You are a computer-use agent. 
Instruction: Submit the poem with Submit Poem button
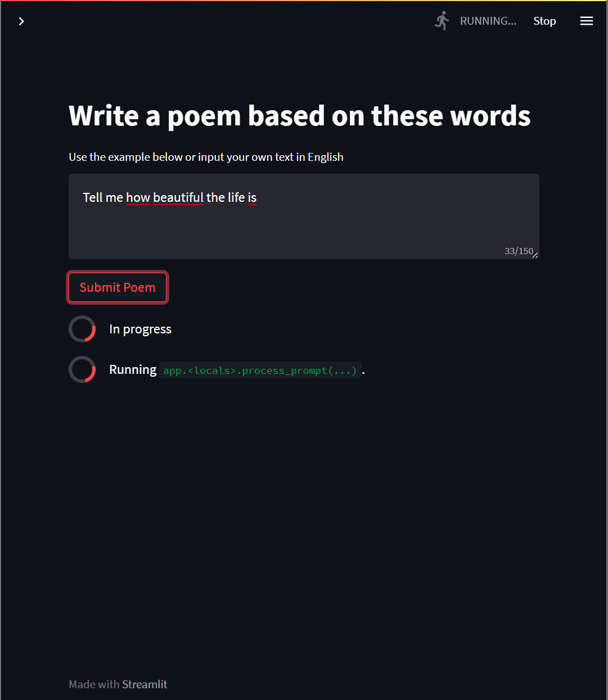pyautogui.click(x=118, y=287)
